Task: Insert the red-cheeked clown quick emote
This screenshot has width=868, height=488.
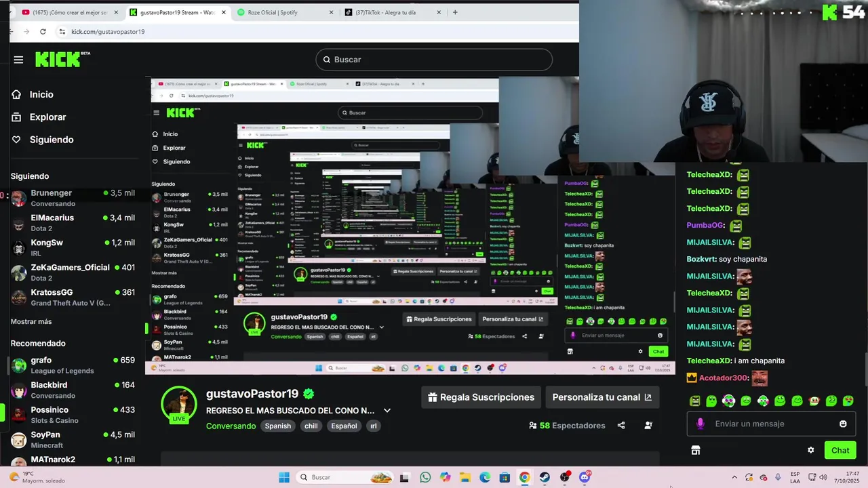Action: tap(814, 401)
